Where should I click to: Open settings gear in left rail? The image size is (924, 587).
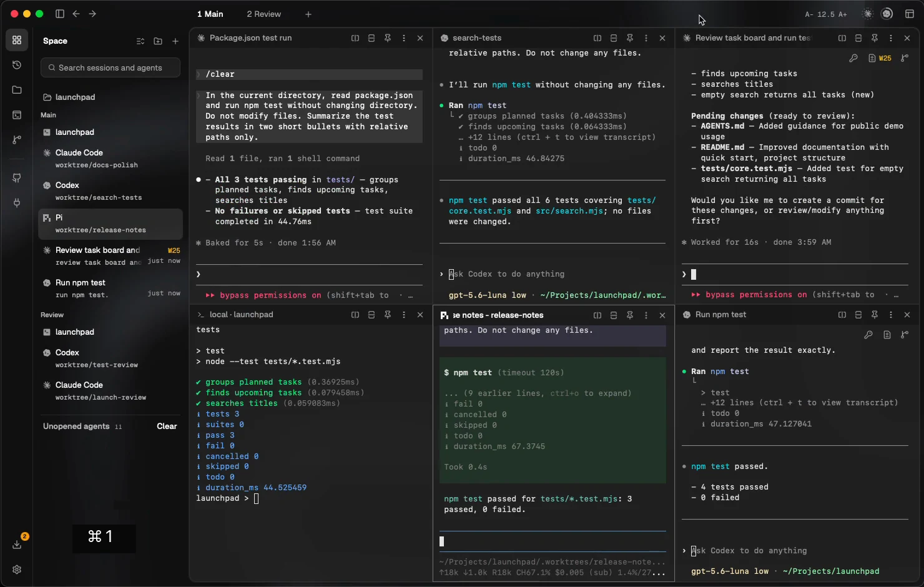(17, 570)
